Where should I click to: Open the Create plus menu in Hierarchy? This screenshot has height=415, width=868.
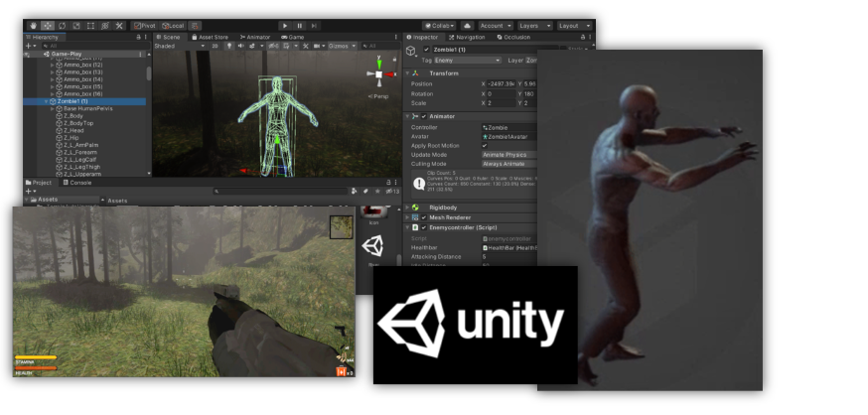point(30,46)
